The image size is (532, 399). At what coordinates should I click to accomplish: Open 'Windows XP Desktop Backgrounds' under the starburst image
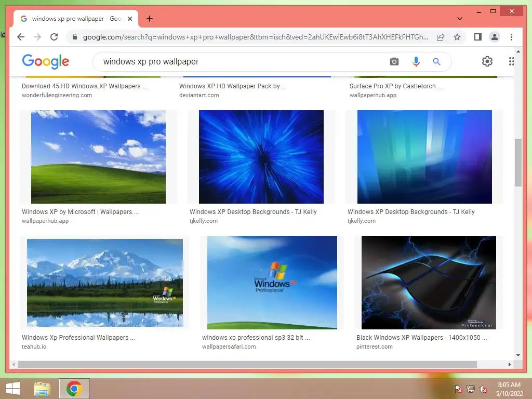[253, 212]
